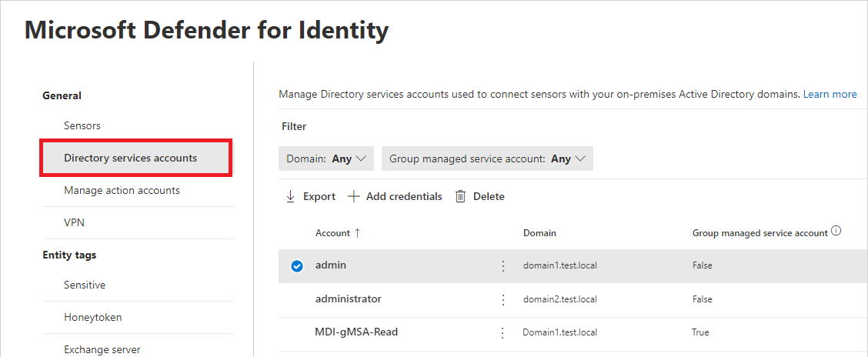Click the sort arrow next to Account header
868x357 pixels.
point(357,233)
